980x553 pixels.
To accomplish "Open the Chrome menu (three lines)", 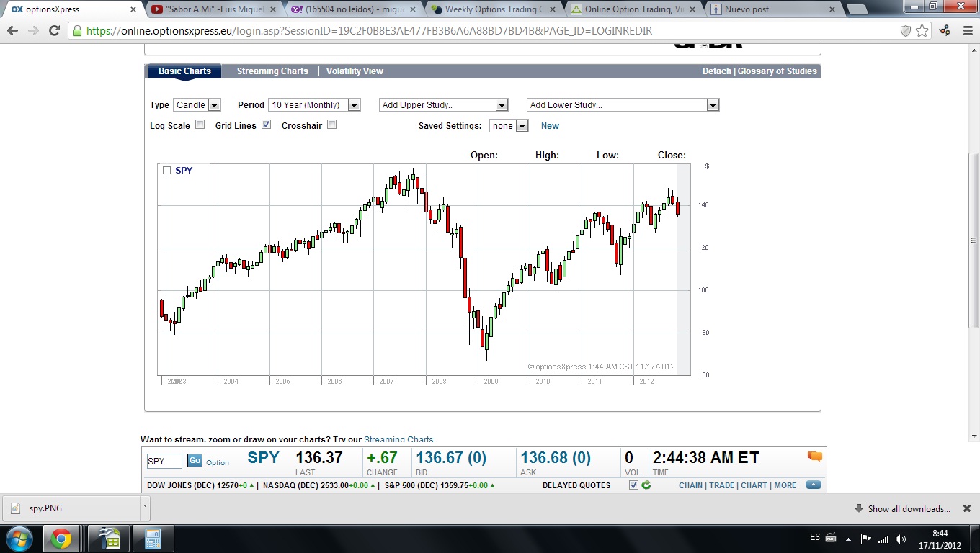I will (967, 31).
